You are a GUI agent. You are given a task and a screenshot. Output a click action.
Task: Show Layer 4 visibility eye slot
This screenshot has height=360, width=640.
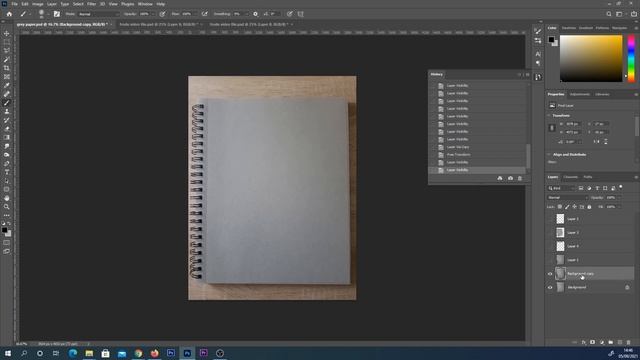point(550,246)
